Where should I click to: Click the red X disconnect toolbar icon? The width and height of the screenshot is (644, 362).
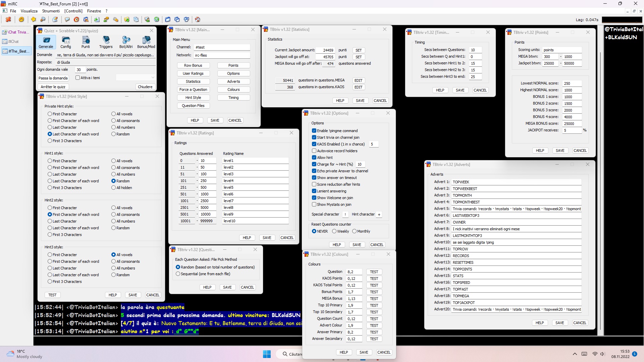[8, 19]
